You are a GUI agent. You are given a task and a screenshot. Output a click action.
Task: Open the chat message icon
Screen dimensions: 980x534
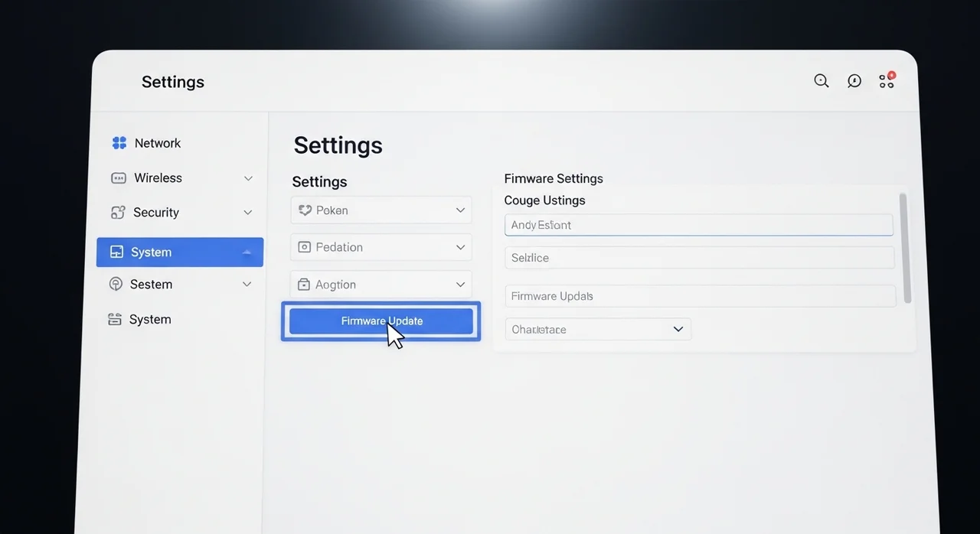point(854,81)
